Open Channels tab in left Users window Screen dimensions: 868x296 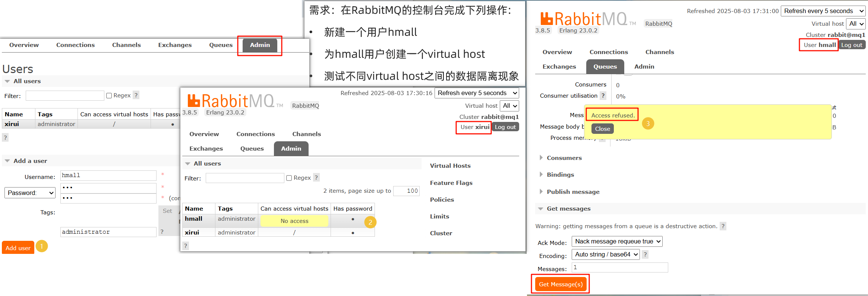(x=126, y=45)
